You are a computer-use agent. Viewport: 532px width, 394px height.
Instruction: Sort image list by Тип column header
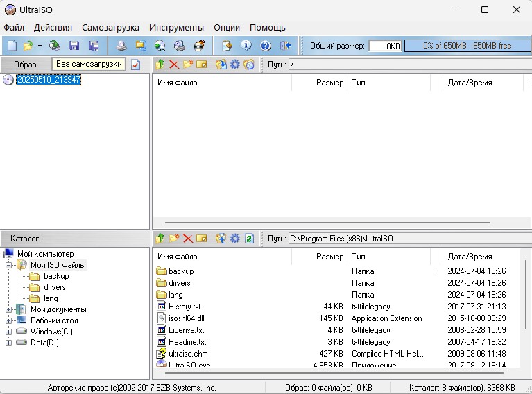click(388, 83)
